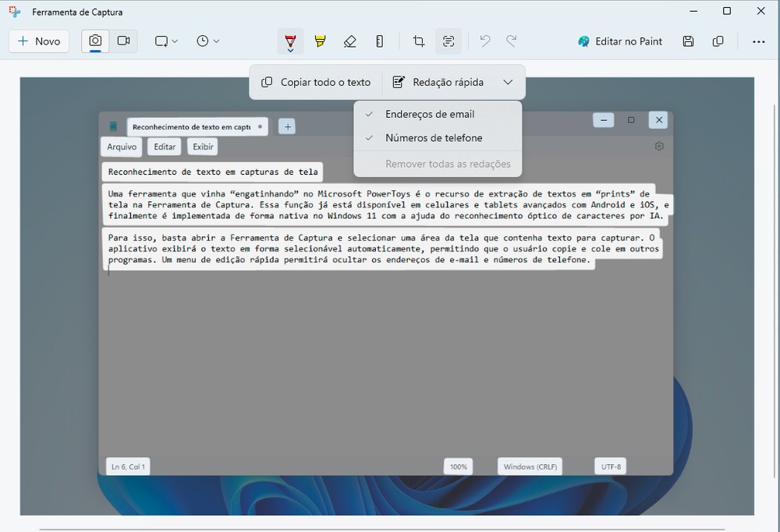This screenshot has width=780, height=532.
Task: Save the capture with the floppy disk icon
Action: [689, 41]
